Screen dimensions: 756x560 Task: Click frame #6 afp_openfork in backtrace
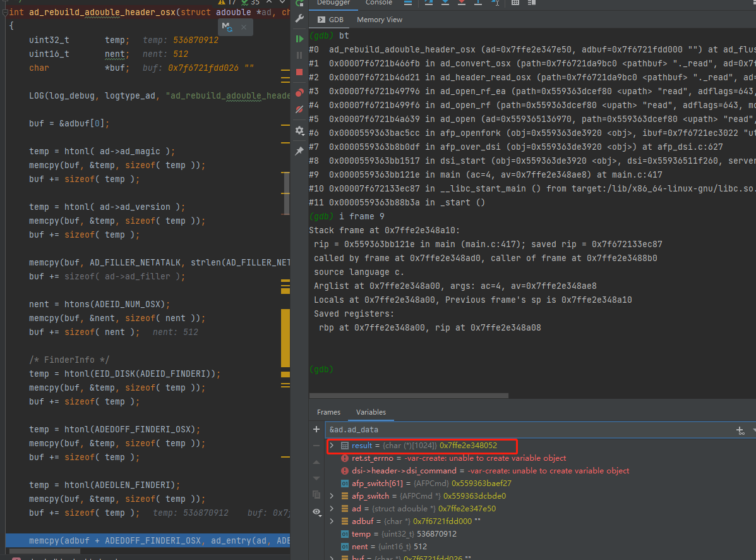(532, 133)
